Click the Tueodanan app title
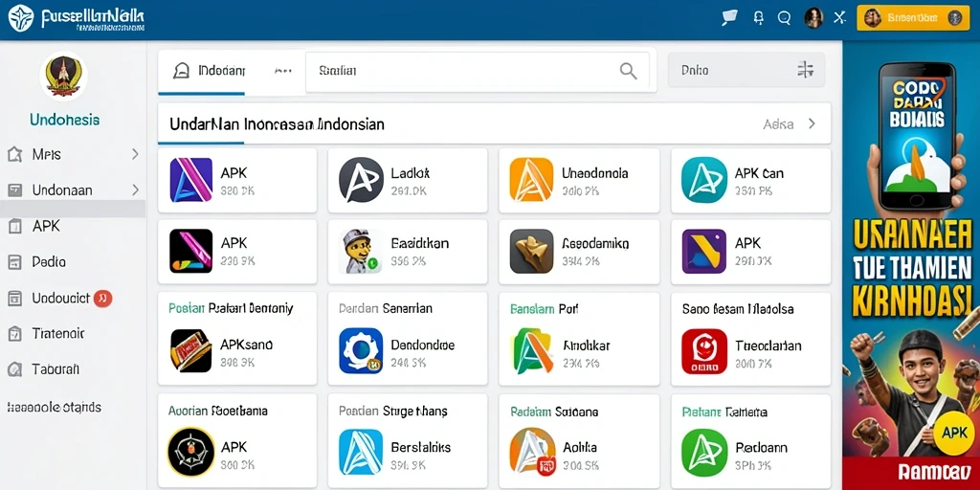 point(768,345)
